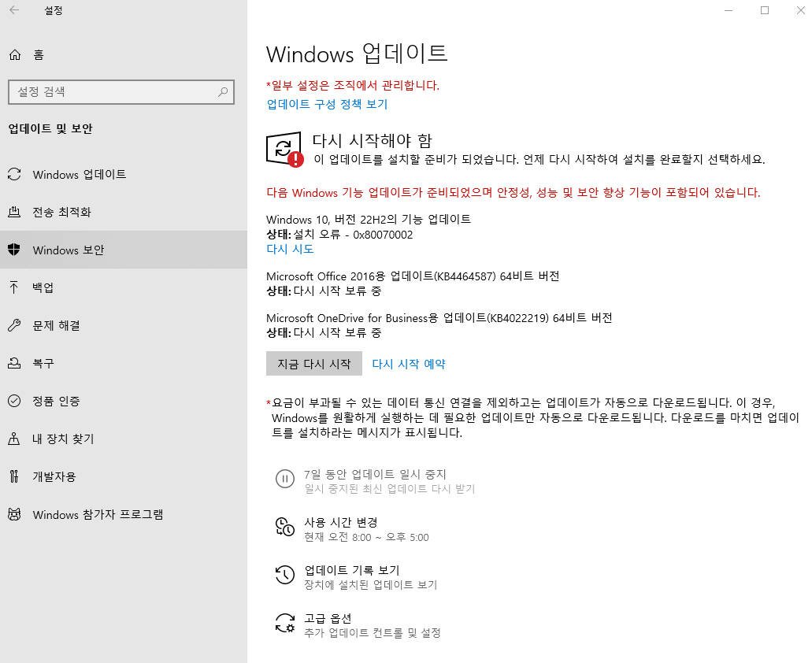Image resolution: width=812 pixels, height=663 pixels.
Task: Open 개발자용 page
Action: (123, 476)
